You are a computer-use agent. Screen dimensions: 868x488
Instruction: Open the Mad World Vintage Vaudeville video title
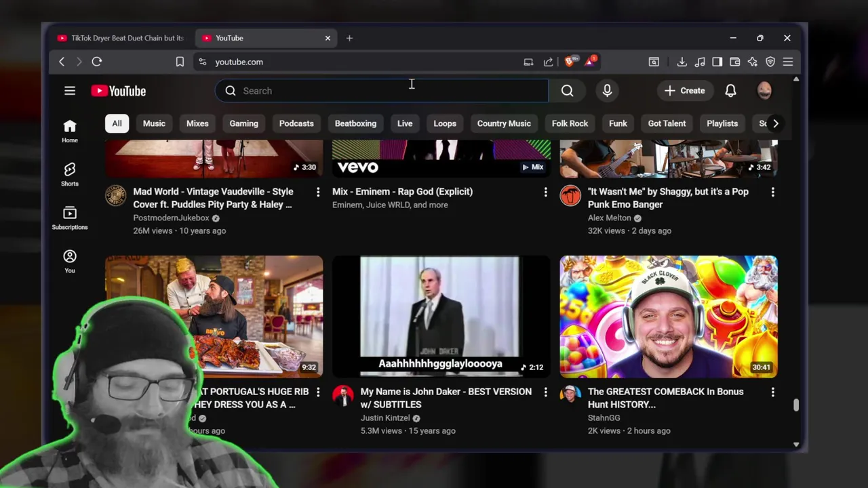(x=213, y=198)
